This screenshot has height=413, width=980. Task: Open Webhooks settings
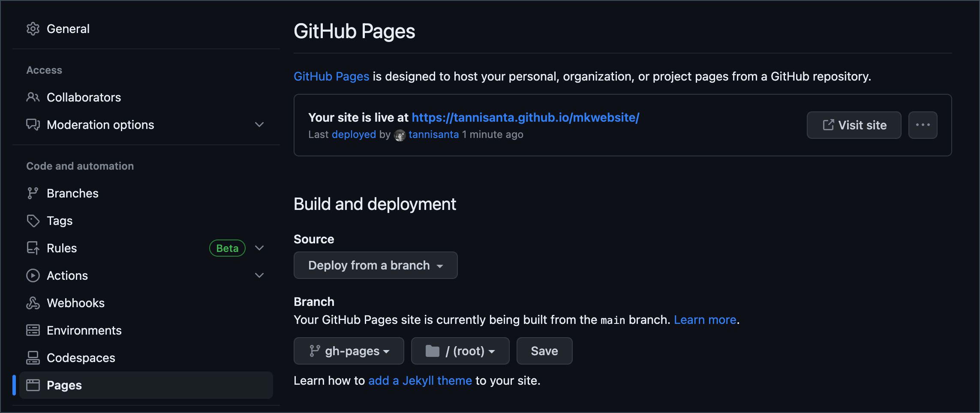tap(146, 303)
